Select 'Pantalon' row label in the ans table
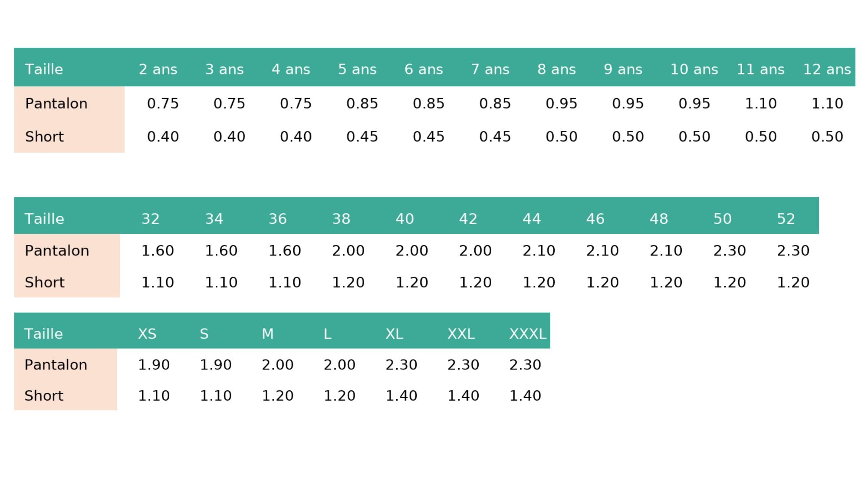The height and width of the screenshot is (477, 868). (x=56, y=104)
